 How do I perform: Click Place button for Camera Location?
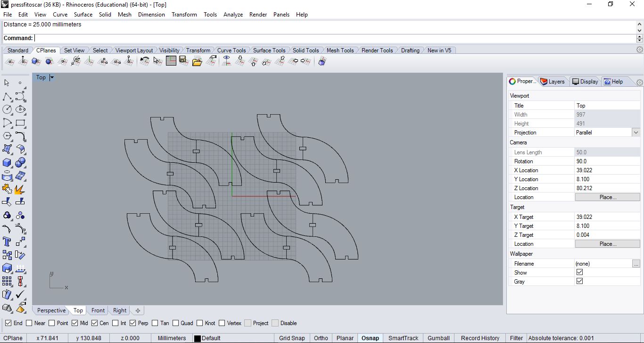pos(608,197)
